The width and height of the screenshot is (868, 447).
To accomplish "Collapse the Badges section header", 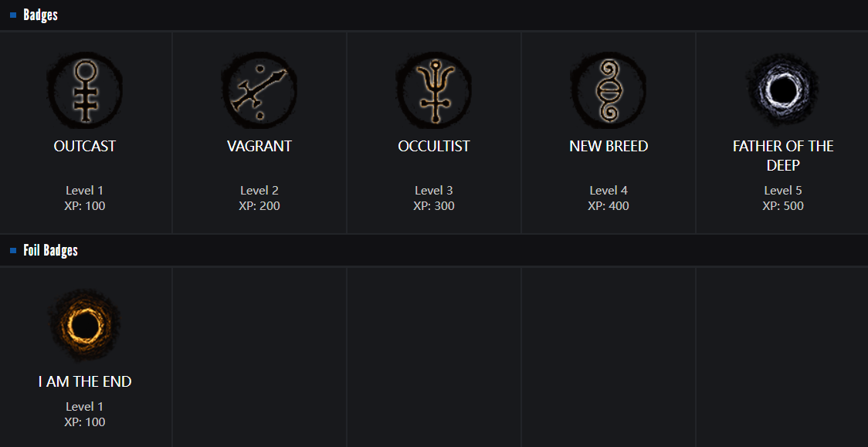I will (41, 15).
